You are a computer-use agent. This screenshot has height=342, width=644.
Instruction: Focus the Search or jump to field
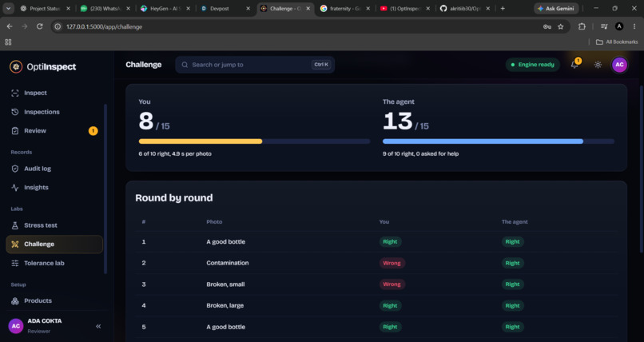[255, 65]
